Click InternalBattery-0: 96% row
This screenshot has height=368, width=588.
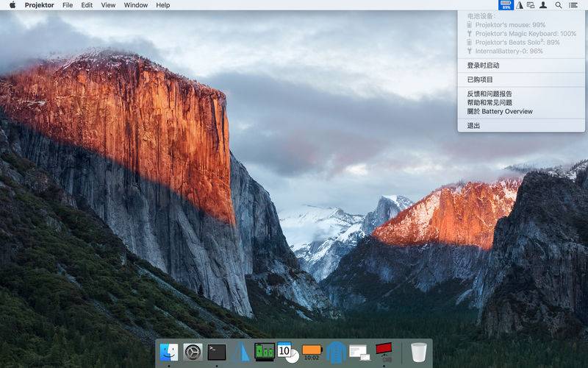click(x=521, y=51)
